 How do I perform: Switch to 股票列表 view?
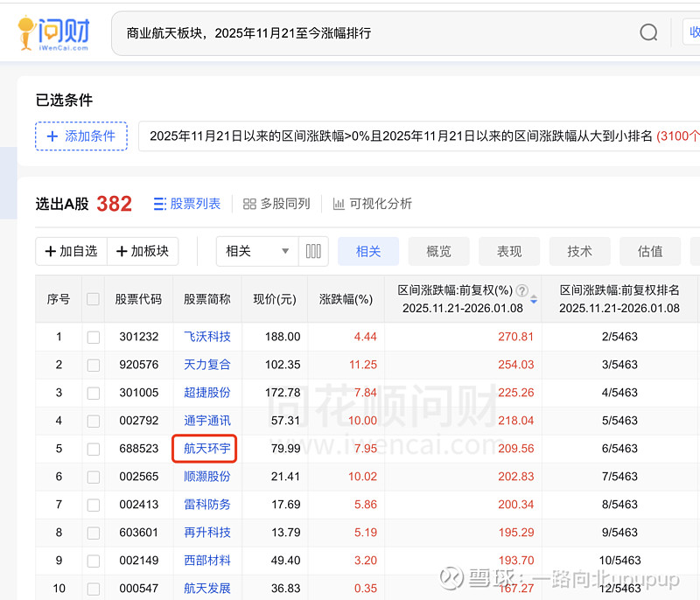[186, 204]
